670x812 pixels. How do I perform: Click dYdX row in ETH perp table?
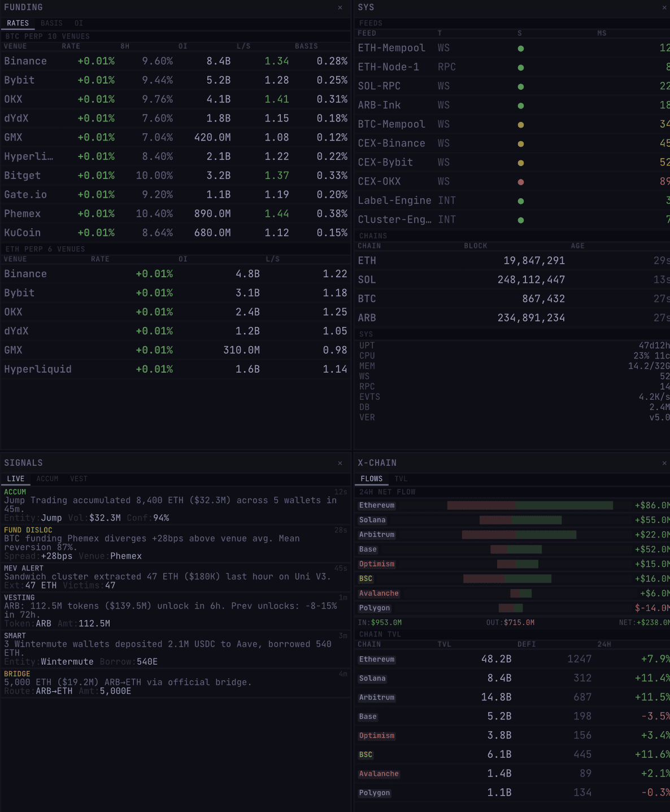coord(176,331)
